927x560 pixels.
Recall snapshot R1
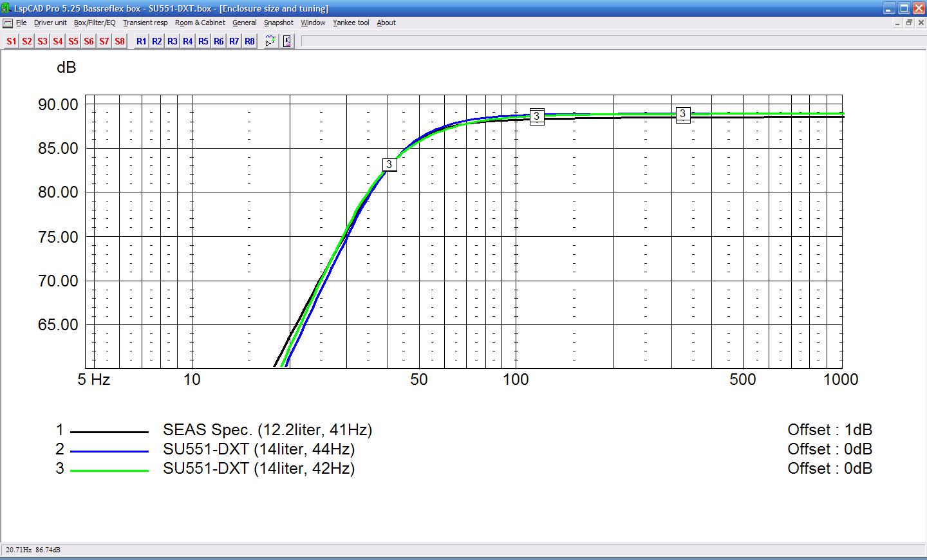142,41
